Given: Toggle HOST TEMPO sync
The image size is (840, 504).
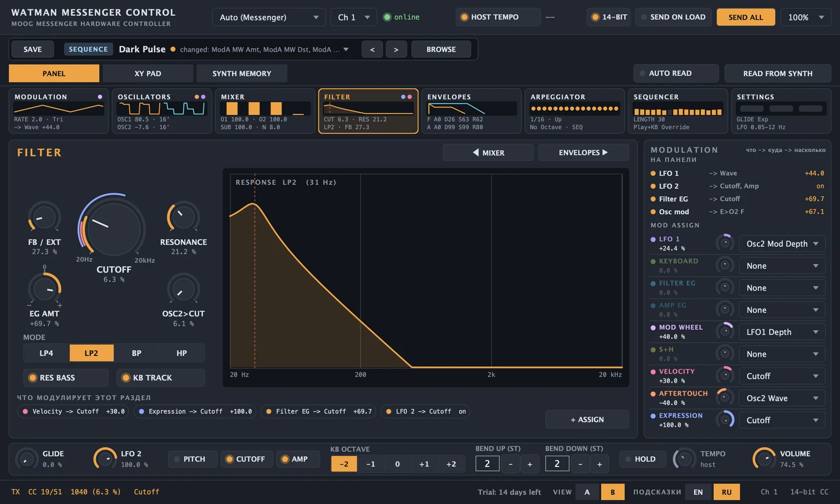Looking at the screenshot, I should (x=498, y=17).
